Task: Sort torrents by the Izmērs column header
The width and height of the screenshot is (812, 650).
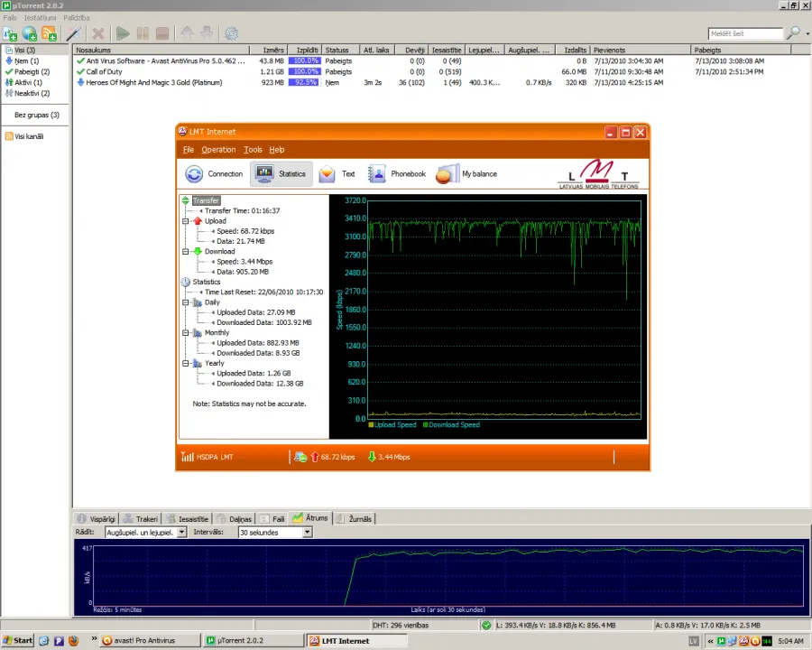Action: coord(269,51)
